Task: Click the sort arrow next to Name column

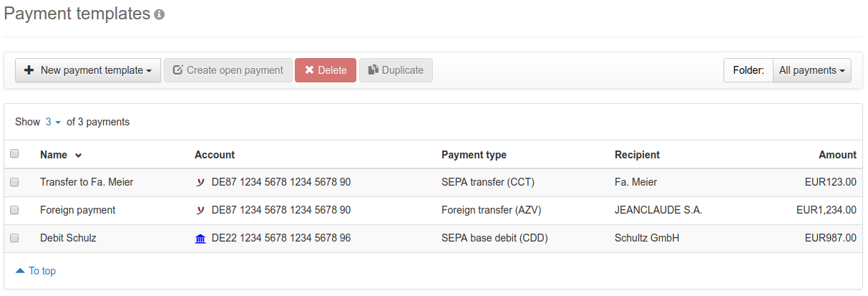Action: [x=78, y=156]
